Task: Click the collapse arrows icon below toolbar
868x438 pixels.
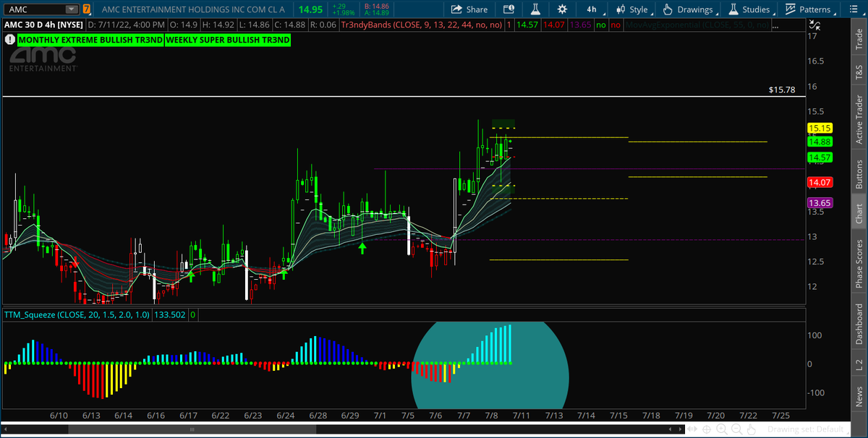Action: click(813, 25)
